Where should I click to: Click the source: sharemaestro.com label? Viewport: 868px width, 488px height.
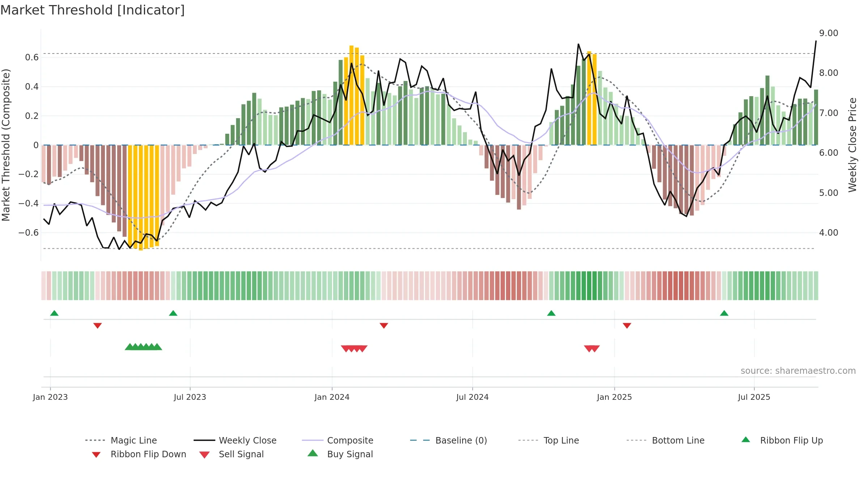click(798, 371)
